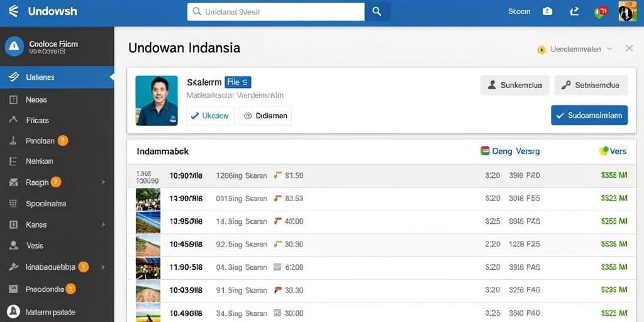Click the $523 M value
This screenshot has height=322, width=644.
tap(614, 198)
